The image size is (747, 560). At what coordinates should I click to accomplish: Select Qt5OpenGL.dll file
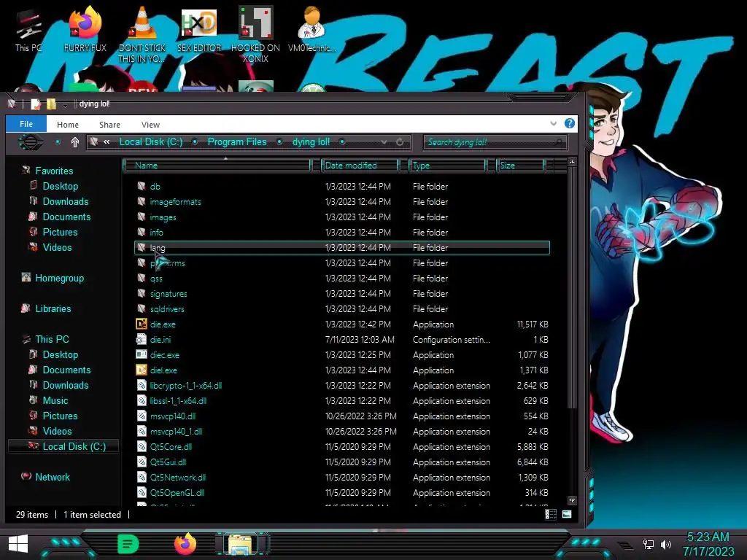pyautogui.click(x=177, y=492)
